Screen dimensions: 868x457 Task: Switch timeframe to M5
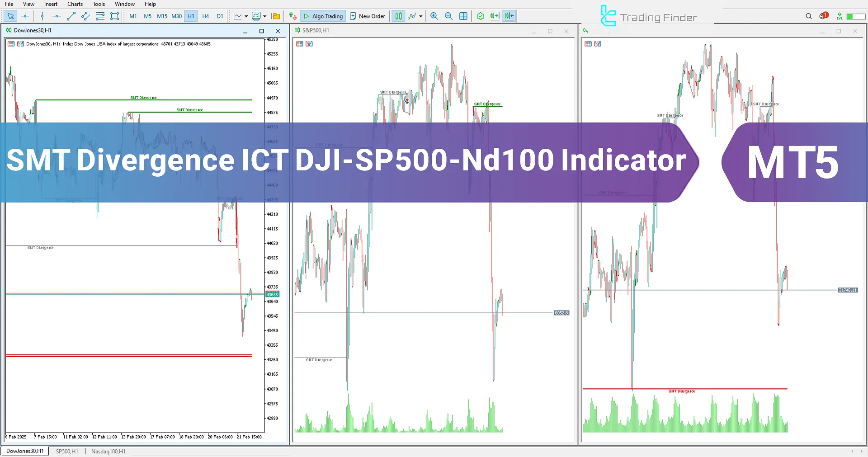(x=147, y=16)
